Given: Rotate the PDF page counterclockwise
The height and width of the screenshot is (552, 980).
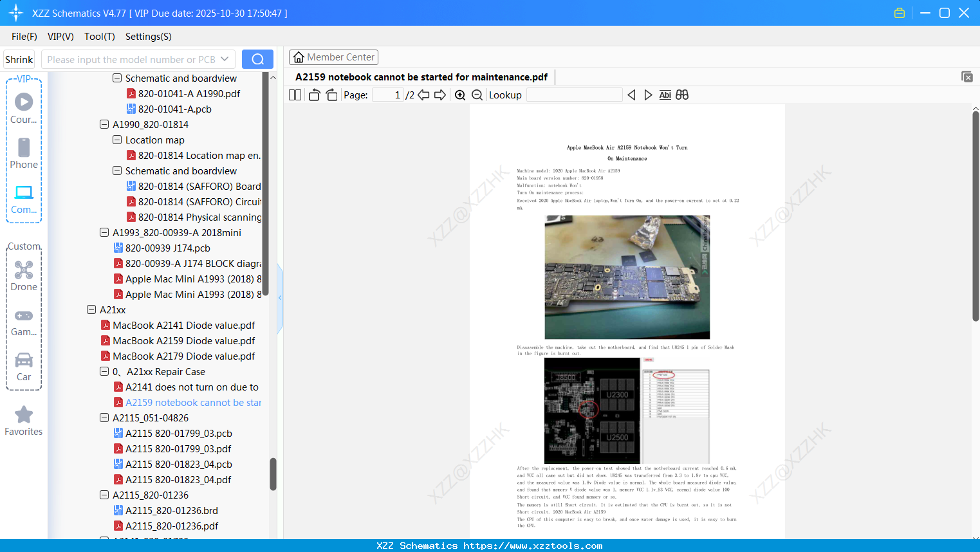Looking at the screenshot, I should (x=314, y=95).
